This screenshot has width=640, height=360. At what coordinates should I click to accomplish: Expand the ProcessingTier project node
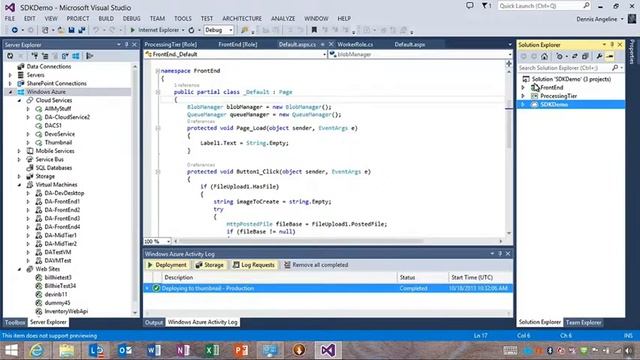coord(523,96)
